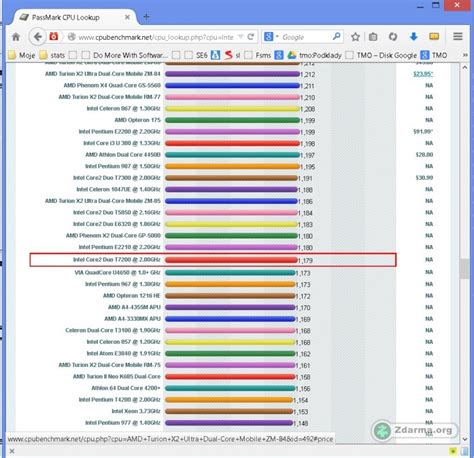The width and height of the screenshot is (474, 458).
Task: Open the last TMO bookmark
Action: pyautogui.click(x=434, y=55)
